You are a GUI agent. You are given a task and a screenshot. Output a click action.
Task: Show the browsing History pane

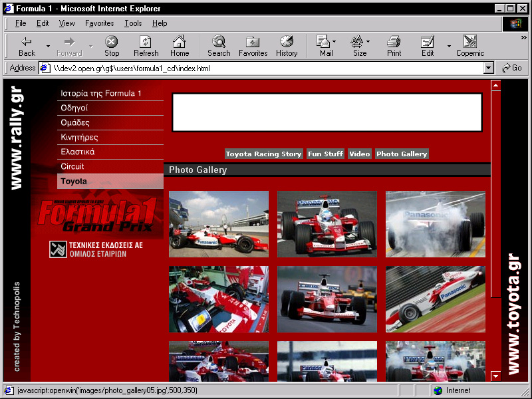287,46
